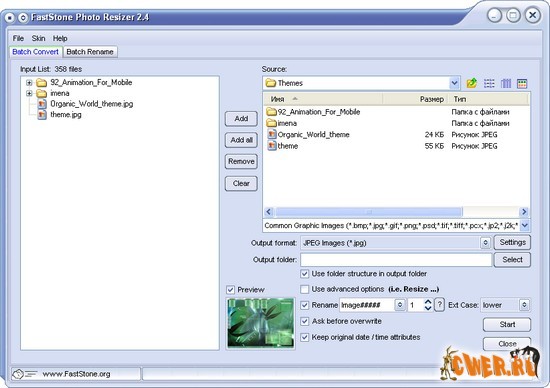Click the theme file icon in Source list
The height and width of the screenshot is (388, 550).
pyautogui.click(x=272, y=146)
